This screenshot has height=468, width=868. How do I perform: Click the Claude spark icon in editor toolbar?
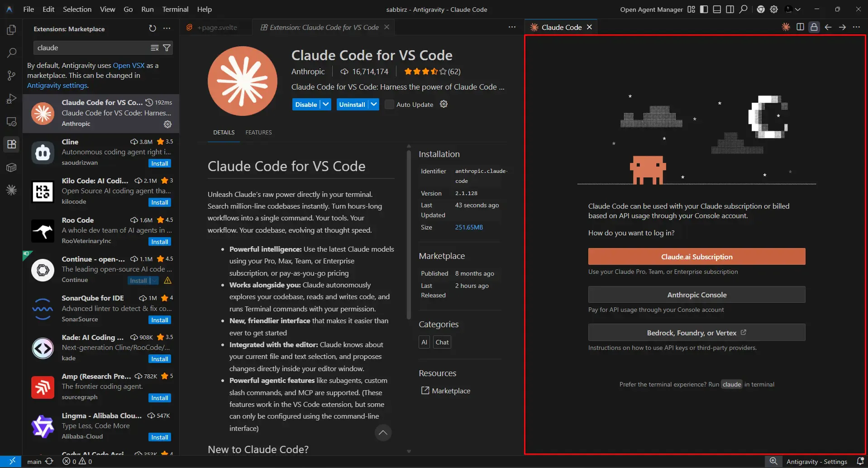[786, 27]
